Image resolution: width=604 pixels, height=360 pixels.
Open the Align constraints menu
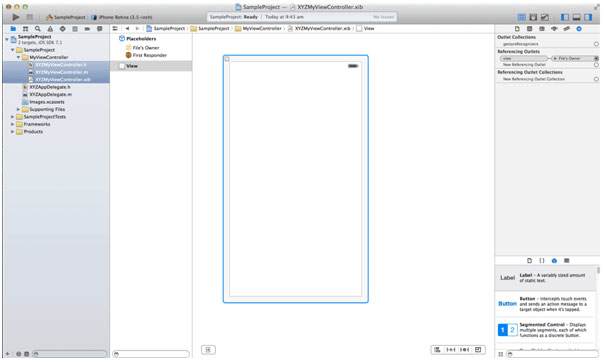click(437, 350)
